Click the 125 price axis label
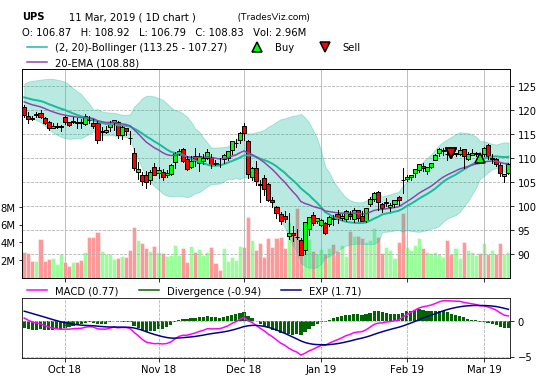541x386 pixels. coord(527,87)
